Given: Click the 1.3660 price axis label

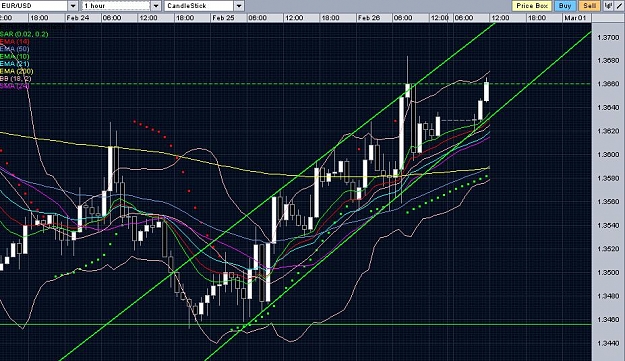Looking at the screenshot, I should point(608,84).
